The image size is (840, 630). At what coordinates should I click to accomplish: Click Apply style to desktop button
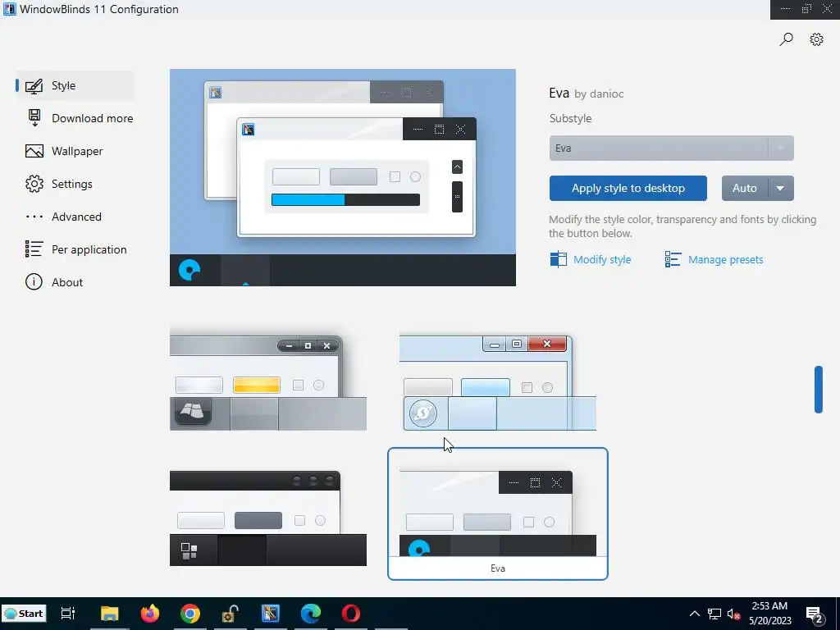click(628, 188)
